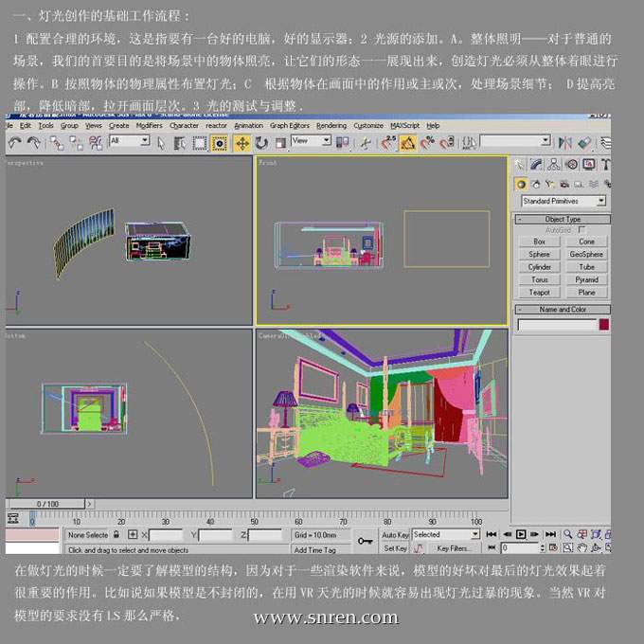Collapse the Name and Color rollout
The width and height of the screenshot is (644, 644).
coord(563,310)
